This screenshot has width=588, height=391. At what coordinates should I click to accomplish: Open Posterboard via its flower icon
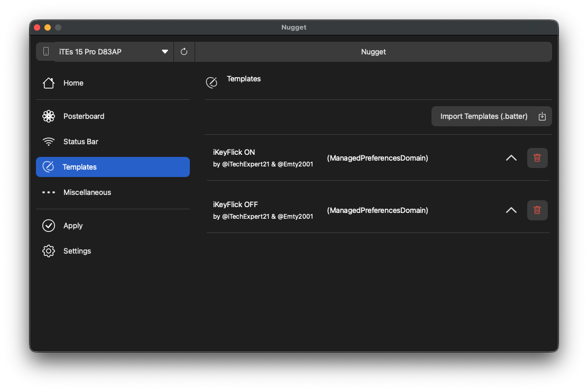pos(49,116)
